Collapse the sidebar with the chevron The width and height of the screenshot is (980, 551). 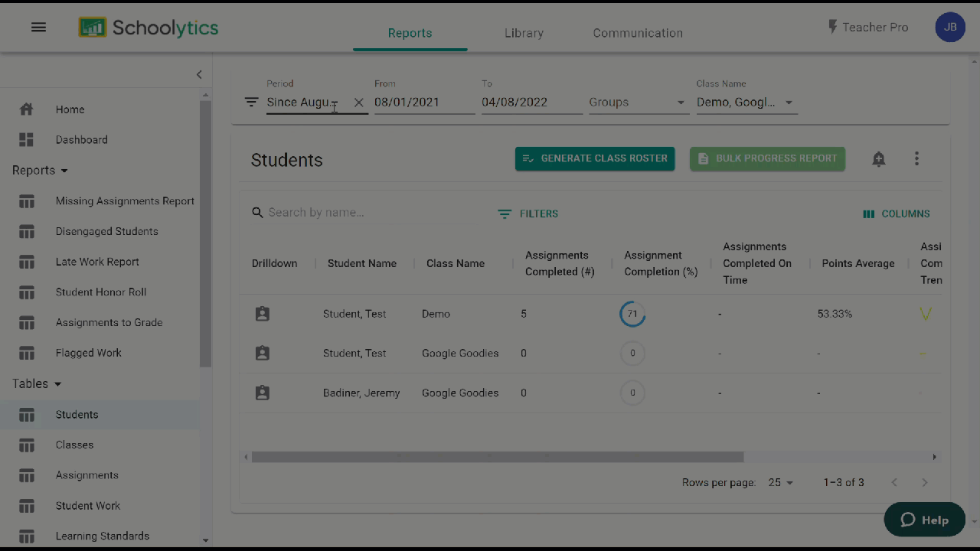199,74
